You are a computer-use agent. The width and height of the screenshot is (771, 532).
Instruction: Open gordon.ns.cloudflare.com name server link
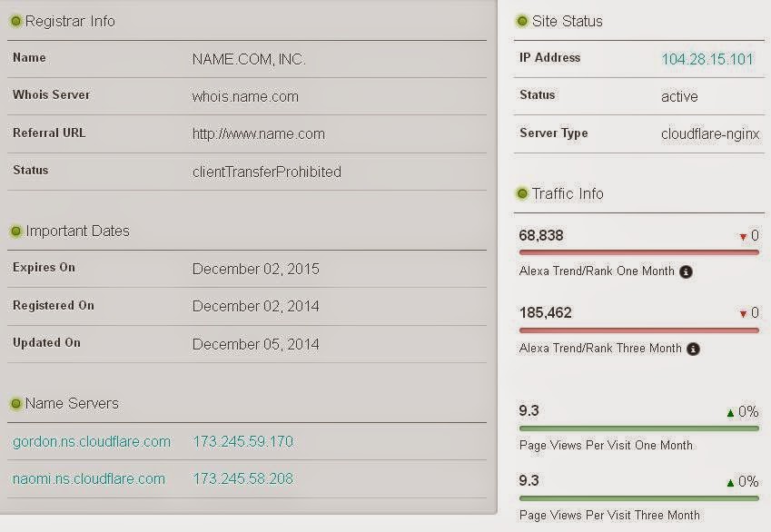[92, 441]
